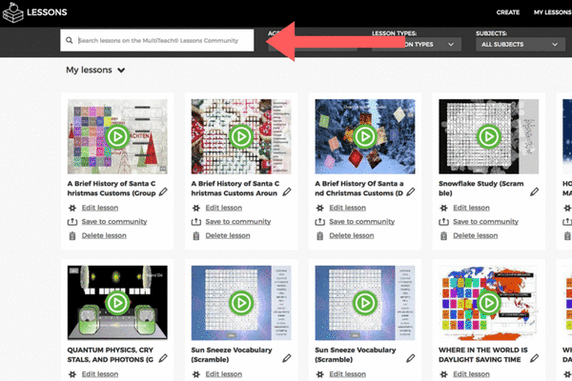Open the Lesson Types dropdown
Image resolution: width=572 pixels, height=381 pixels.
(417, 44)
